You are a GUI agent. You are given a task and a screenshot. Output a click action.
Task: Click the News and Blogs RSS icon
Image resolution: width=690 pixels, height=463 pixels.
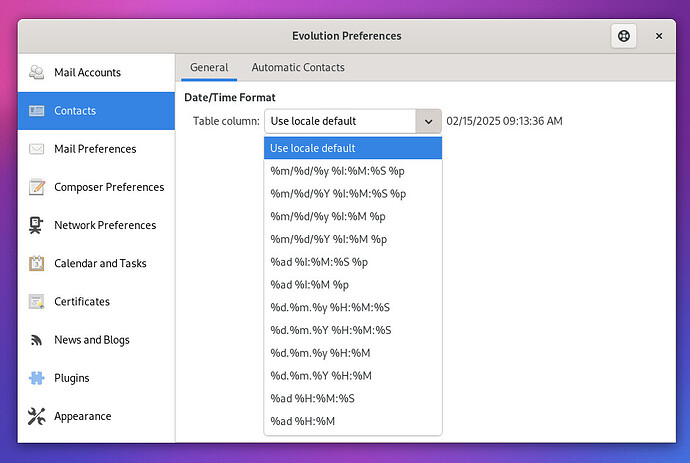click(36, 340)
